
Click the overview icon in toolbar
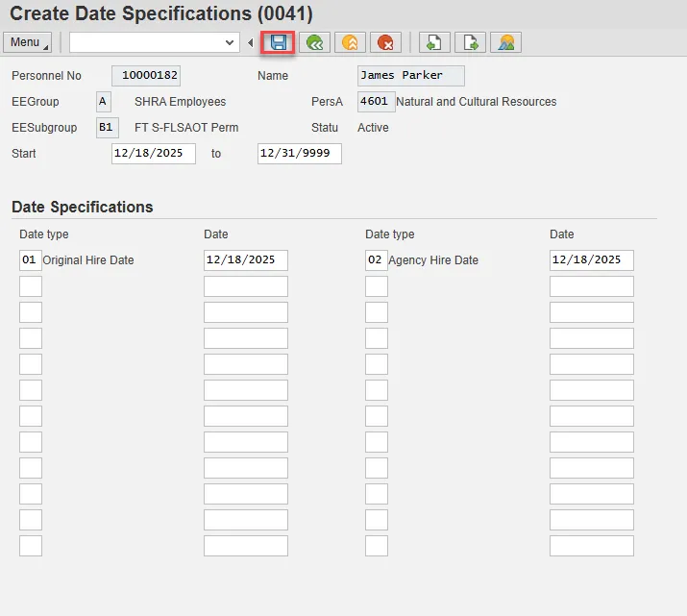coord(505,42)
